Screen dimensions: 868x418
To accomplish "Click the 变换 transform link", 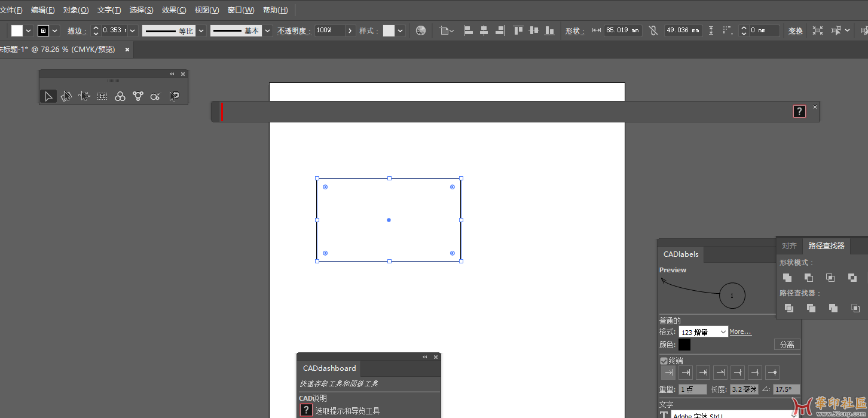I will (795, 31).
